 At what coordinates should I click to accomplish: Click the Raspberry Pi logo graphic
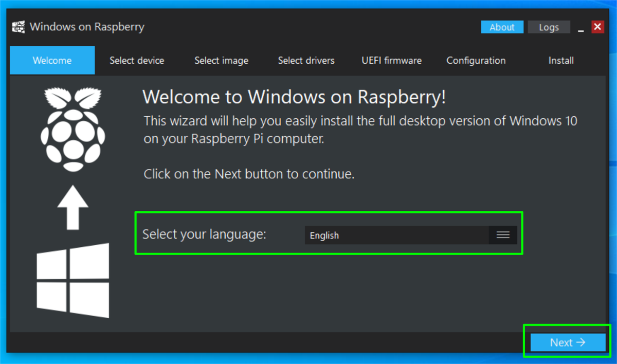pyautogui.click(x=74, y=128)
